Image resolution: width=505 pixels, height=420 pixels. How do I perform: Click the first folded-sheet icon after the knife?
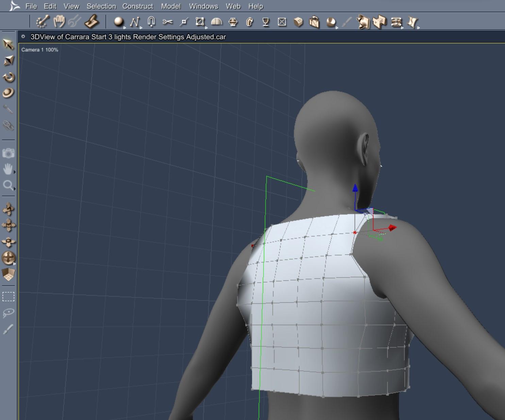point(363,22)
